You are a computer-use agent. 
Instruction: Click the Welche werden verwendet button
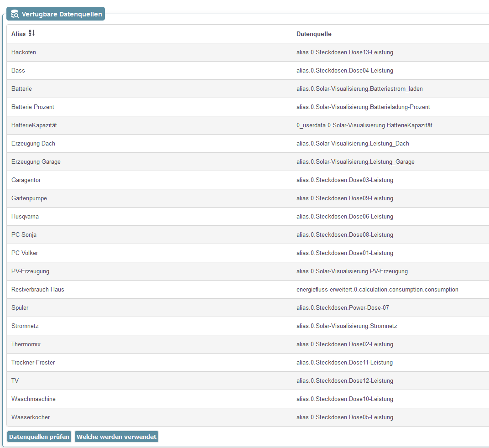(117, 437)
